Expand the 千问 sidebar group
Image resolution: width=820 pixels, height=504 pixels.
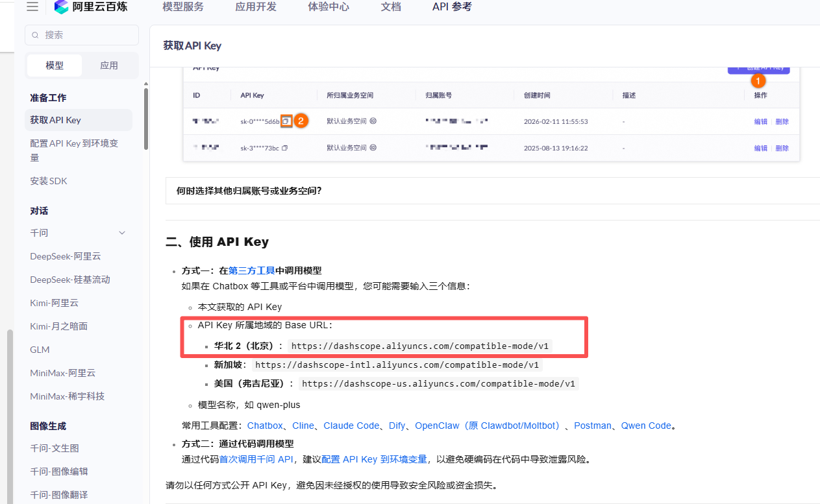coord(122,233)
